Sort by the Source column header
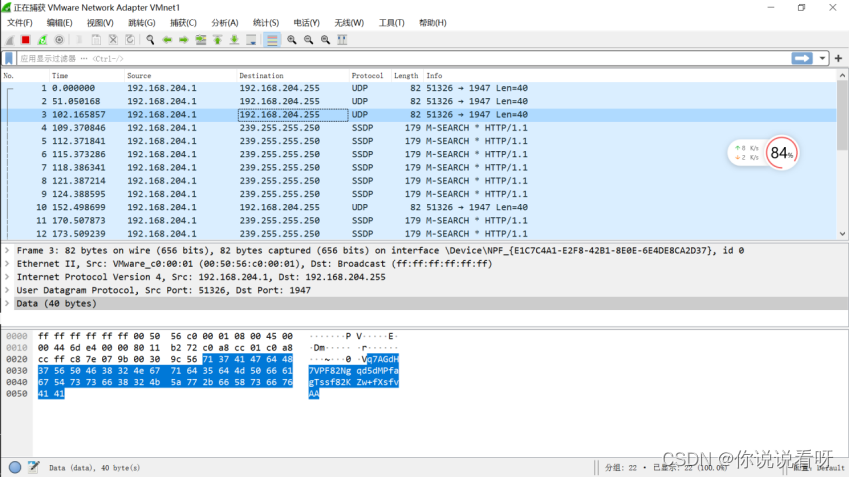This screenshot has width=849, height=478. [x=180, y=76]
